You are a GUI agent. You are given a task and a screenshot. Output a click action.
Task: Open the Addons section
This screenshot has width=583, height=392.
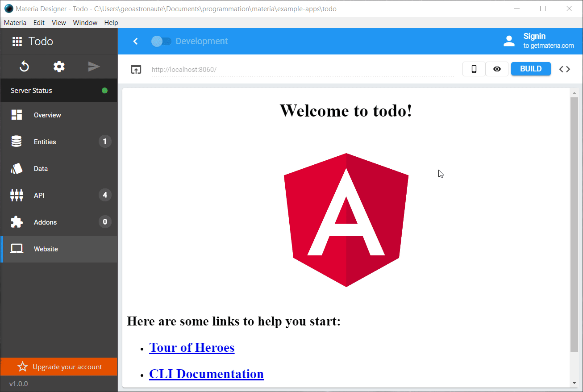46,222
